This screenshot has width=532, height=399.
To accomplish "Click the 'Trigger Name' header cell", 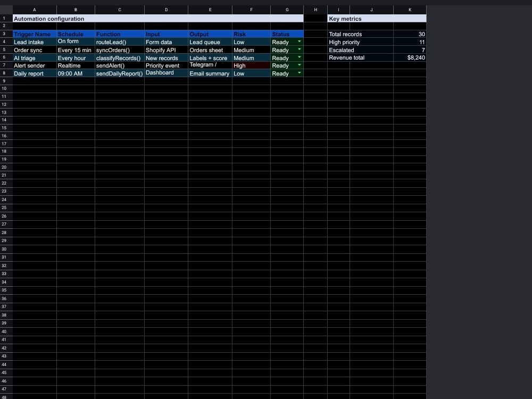I will [35, 34].
